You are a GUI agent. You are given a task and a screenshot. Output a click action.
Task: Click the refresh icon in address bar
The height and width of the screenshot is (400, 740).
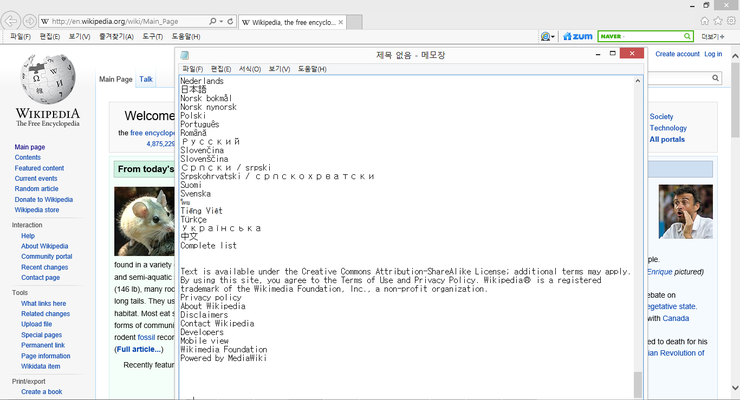click(x=231, y=21)
